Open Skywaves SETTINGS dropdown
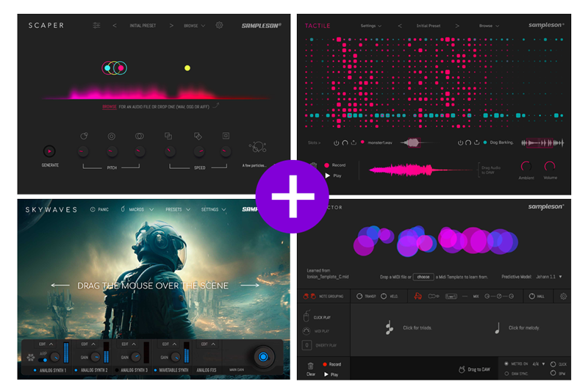 [213, 209]
